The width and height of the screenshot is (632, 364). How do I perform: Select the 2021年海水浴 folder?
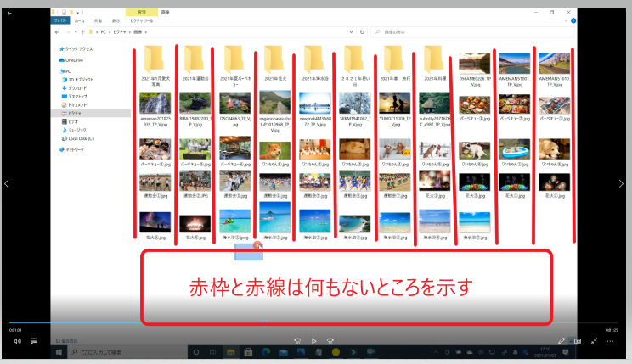312,60
